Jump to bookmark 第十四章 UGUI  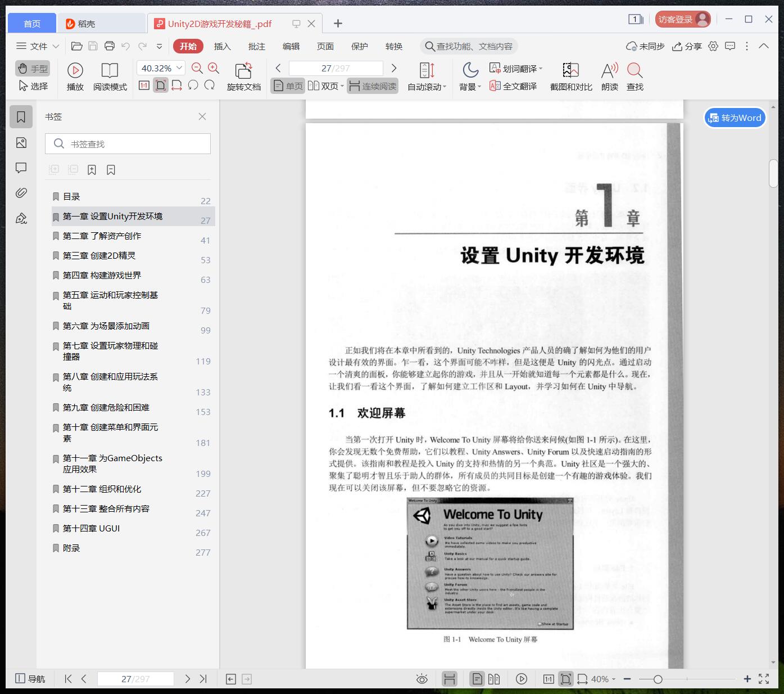[133, 529]
